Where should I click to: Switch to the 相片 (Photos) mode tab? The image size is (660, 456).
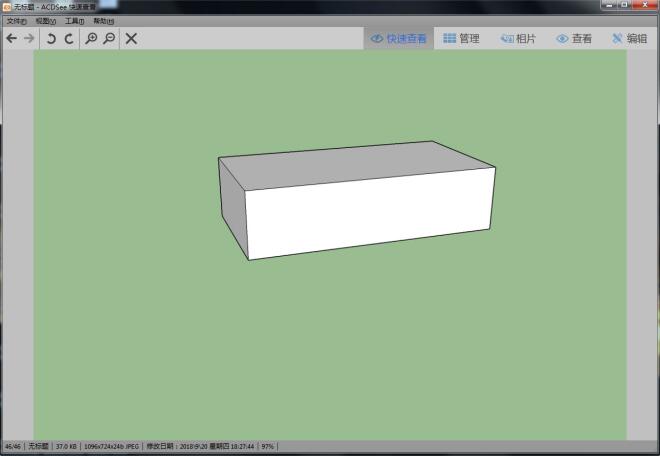point(517,39)
